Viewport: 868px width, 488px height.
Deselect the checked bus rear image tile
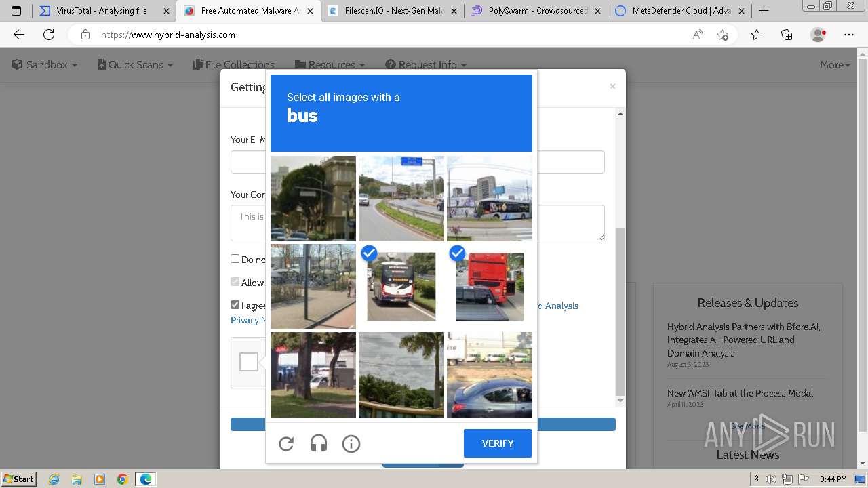pos(401,287)
